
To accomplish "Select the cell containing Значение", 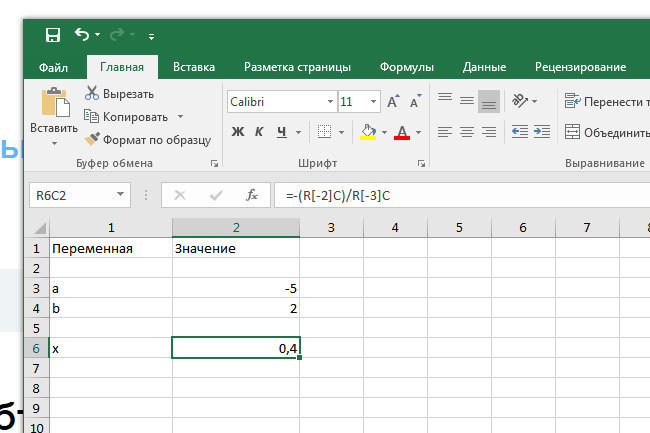I will (x=236, y=248).
